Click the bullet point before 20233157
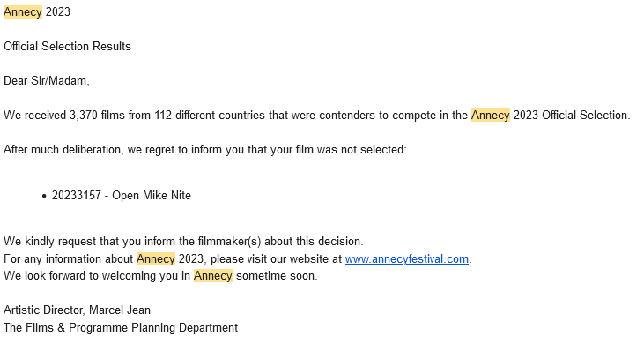The image size is (644, 351). [x=44, y=196]
